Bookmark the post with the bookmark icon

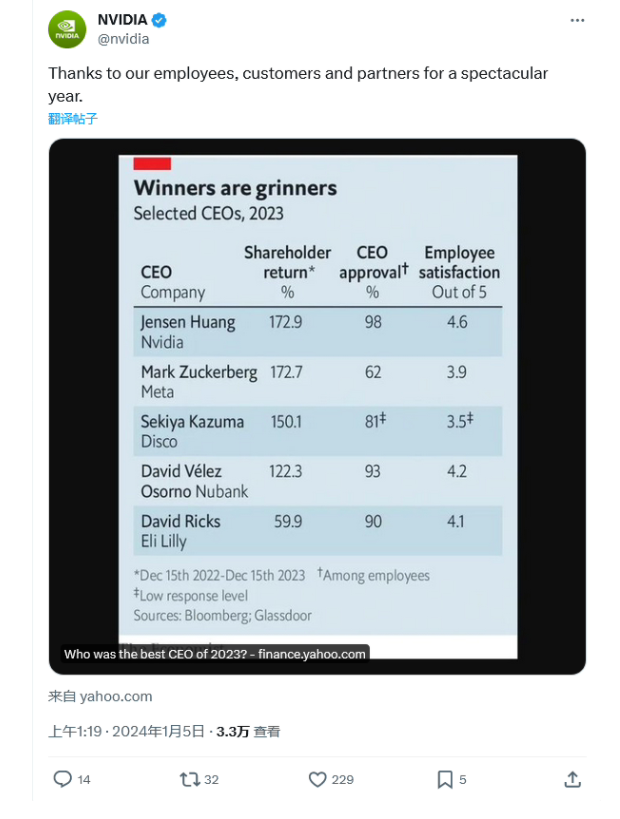(x=444, y=779)
